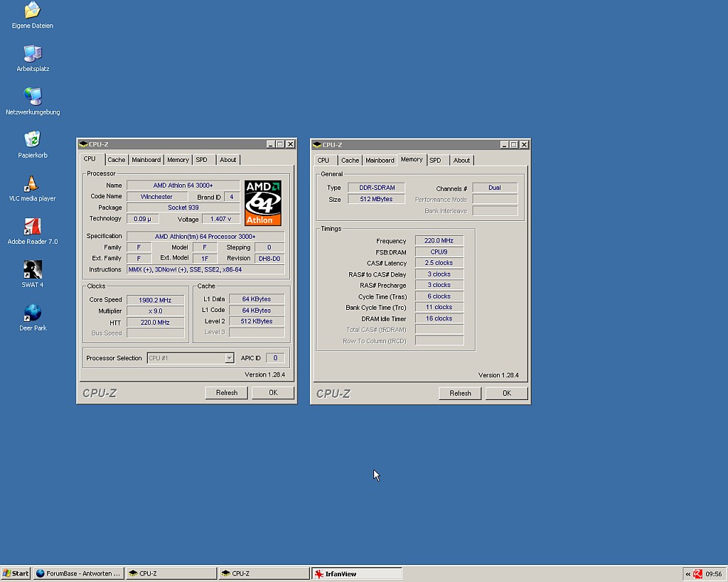Open Memory tab in left CPU-Z window
Screen dimensions: 728x582
coord(178,160)
